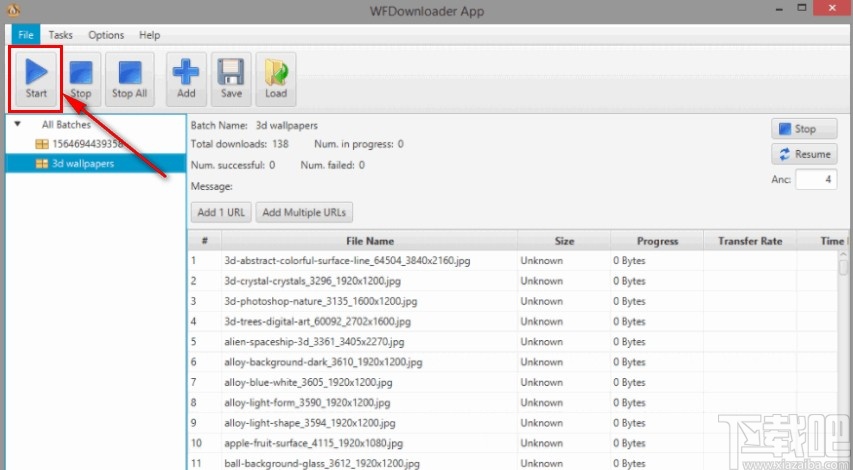Screen dimensions: 853x470
Task: Select row apple-fruit-surface_4115_1920x1080.jpg
Action: pos(513,443)
